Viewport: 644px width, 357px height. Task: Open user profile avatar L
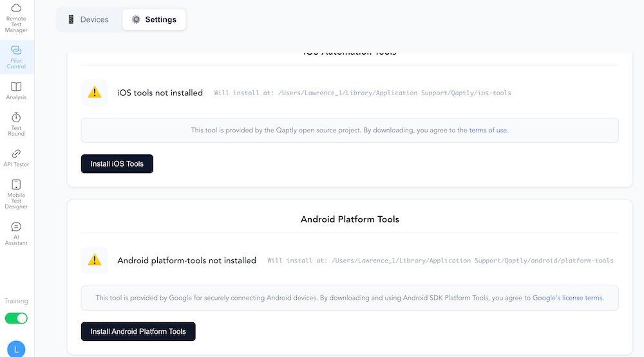(17, 349)
